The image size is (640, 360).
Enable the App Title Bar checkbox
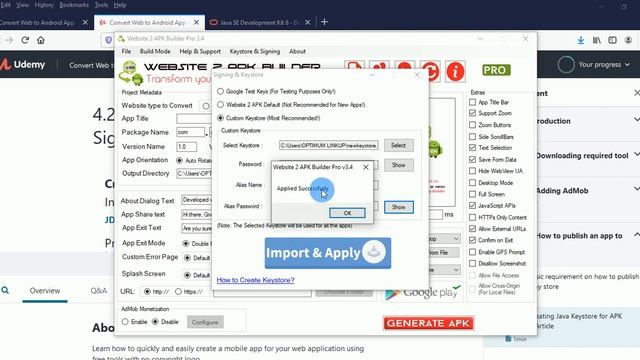coord(473,102)
